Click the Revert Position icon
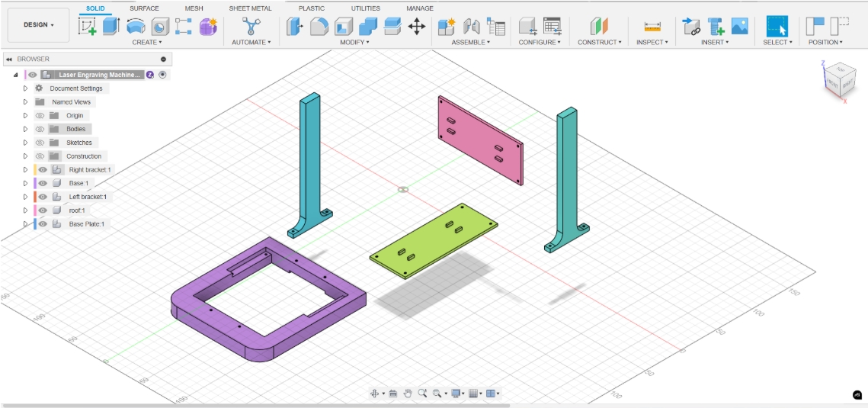The width and height of the screenshot is (868, 408). tap(840, 26)
